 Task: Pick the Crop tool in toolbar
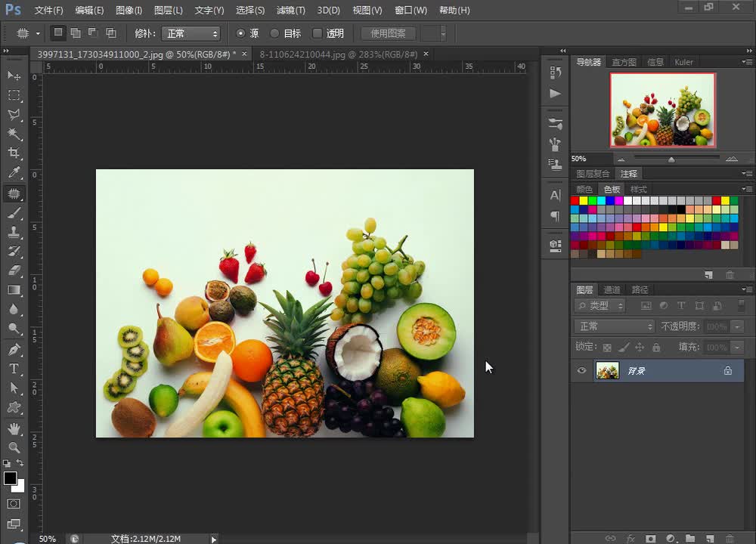[x=14, y=153]
